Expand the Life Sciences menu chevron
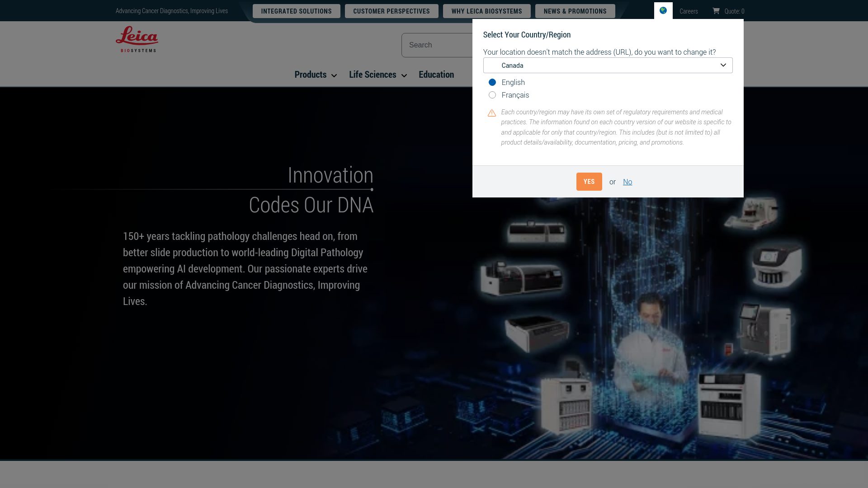The height and width of the screenshot is (488, 868). pyautogui.click(x=404, y=75)
